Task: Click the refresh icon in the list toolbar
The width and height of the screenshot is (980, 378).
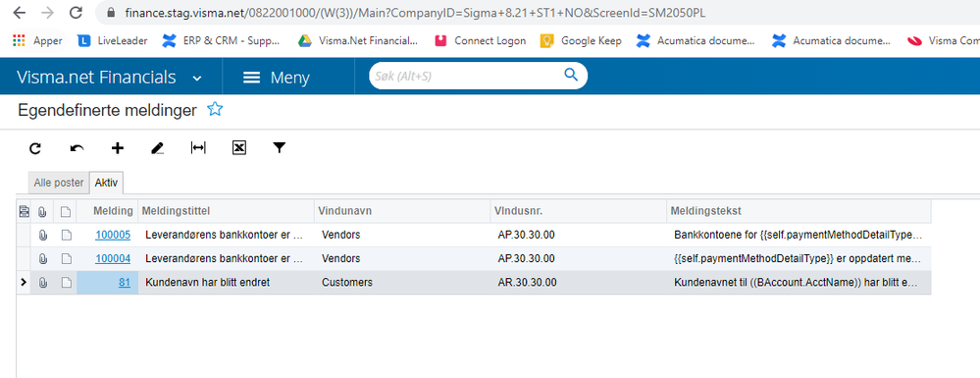Action: point(35,148)
